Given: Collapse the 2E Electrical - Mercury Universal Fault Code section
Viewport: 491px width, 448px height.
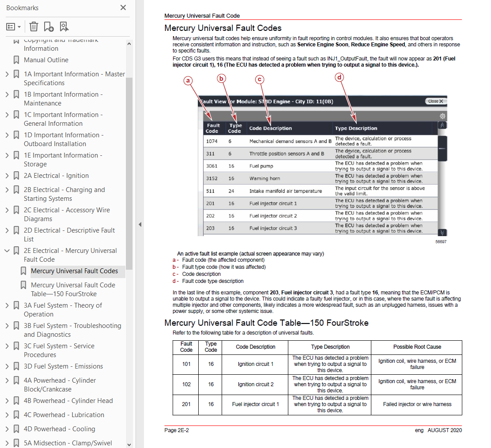Looking at the screenshot, I should click(7, 251).
